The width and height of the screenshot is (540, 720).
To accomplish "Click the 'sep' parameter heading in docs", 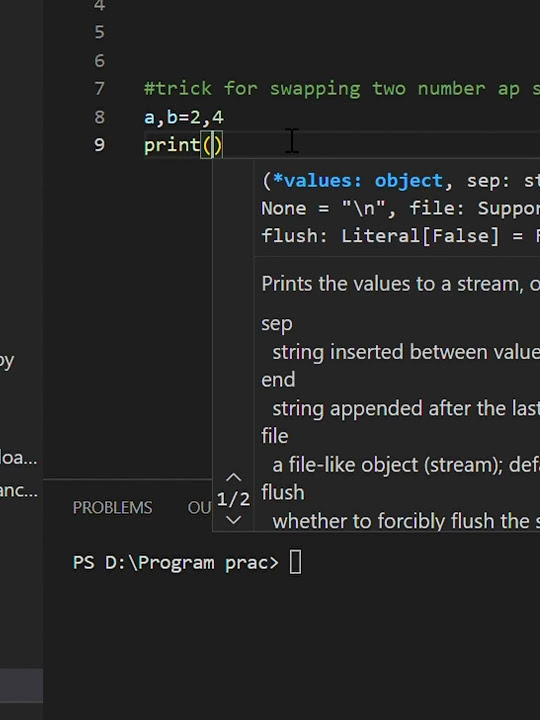I will tap(277, 324).
